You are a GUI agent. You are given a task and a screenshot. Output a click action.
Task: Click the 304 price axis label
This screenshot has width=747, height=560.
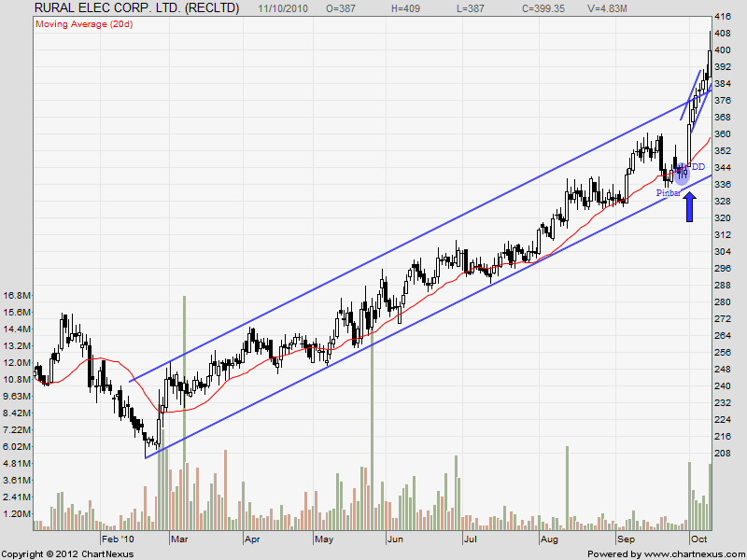(x=723, y=252)
